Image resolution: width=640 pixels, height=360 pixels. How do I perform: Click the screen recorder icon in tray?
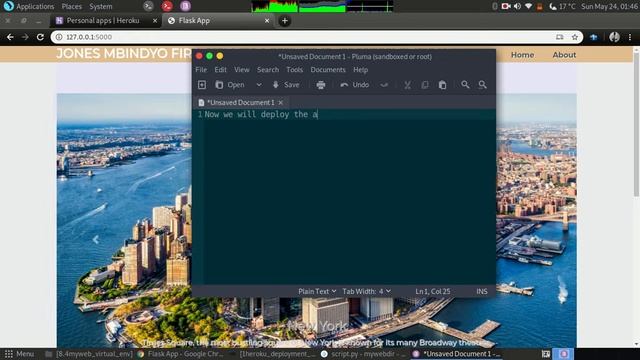coord(506,7)
